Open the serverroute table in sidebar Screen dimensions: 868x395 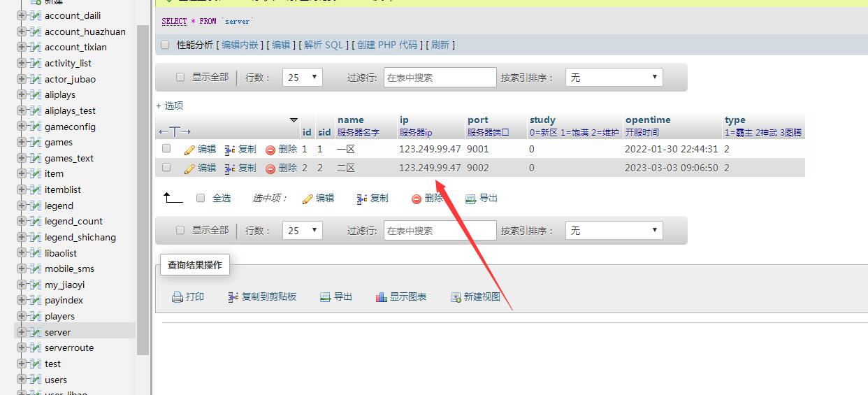[x=69, y=347]
